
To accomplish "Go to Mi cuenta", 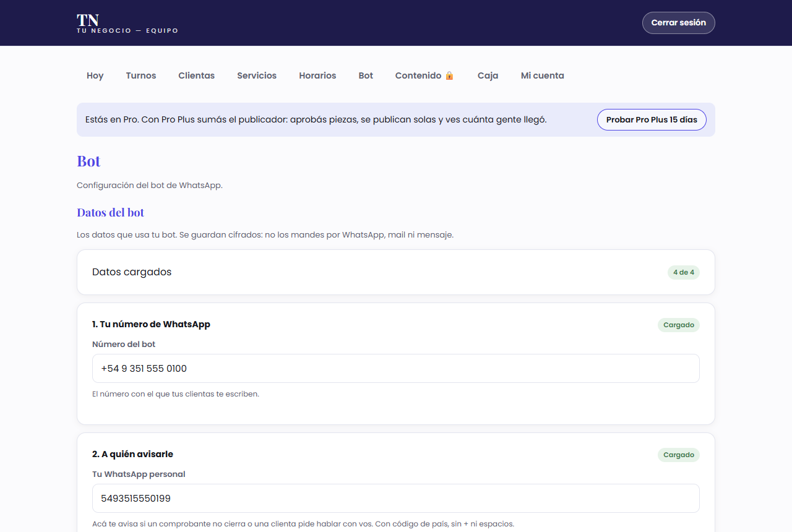I will coord(543,75).
